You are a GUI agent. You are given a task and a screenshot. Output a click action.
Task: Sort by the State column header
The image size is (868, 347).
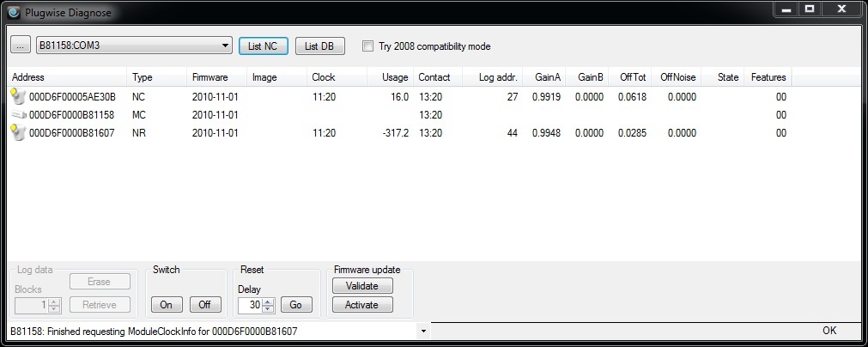point(722,77)
